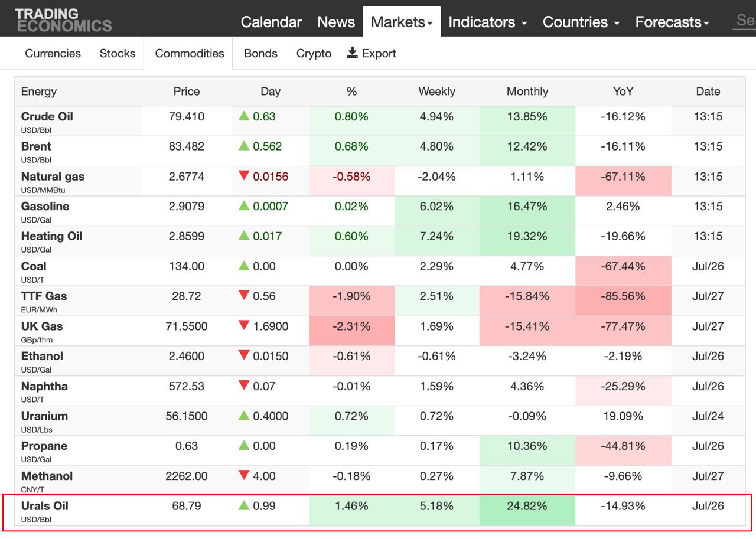This screenshot has height=539, width=756.
Task: Open the Heating Oil commodity link
Action: click(51, 236)
